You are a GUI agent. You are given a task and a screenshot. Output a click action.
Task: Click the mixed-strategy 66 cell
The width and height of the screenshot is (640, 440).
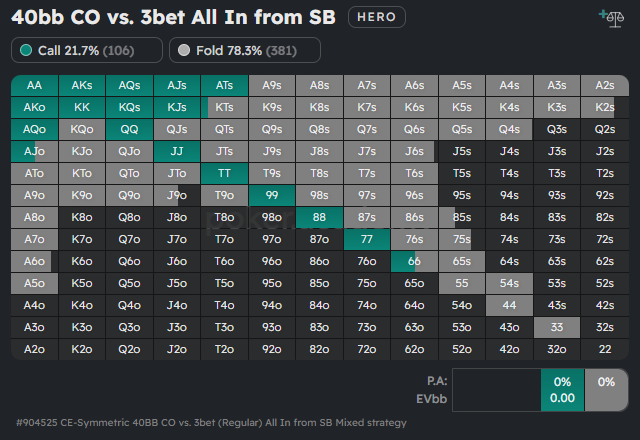tap(414, 260)
